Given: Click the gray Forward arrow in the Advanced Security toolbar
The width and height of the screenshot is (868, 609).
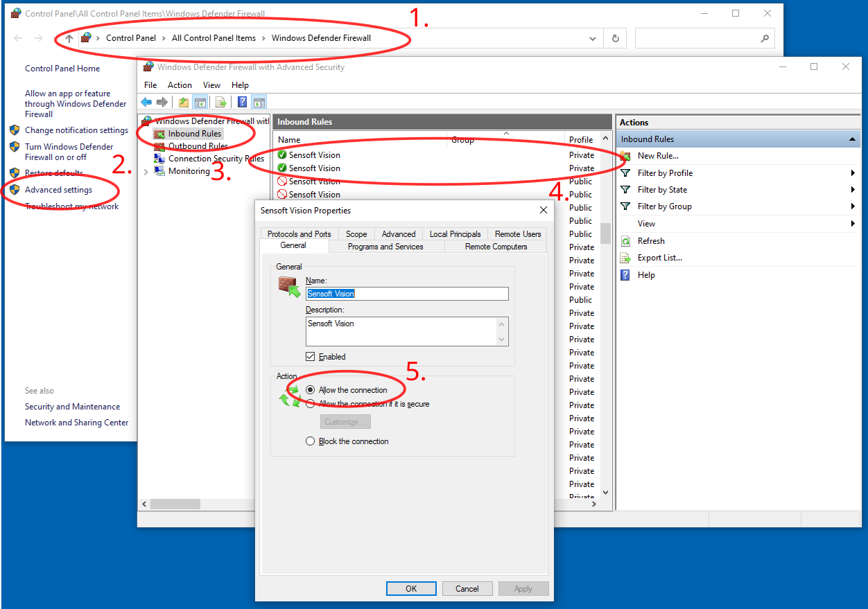Looking at the screenshot, I should click(x=162, y=103).
